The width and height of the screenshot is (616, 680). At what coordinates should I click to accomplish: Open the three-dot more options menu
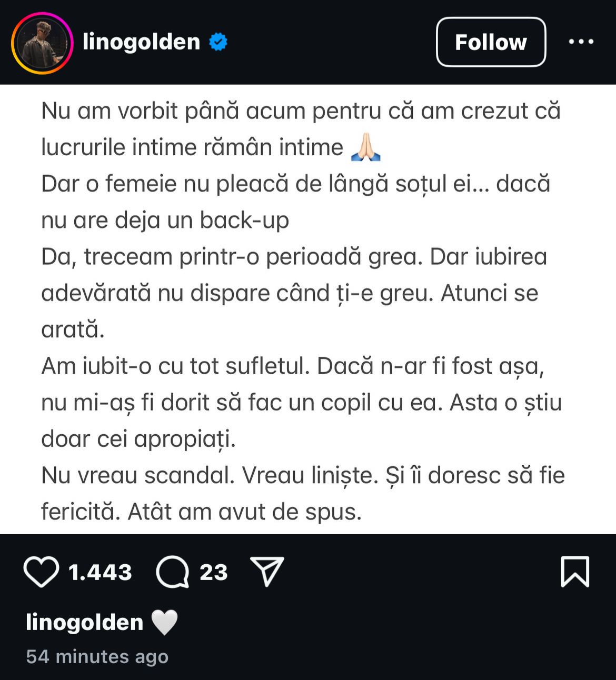[581, 42]
